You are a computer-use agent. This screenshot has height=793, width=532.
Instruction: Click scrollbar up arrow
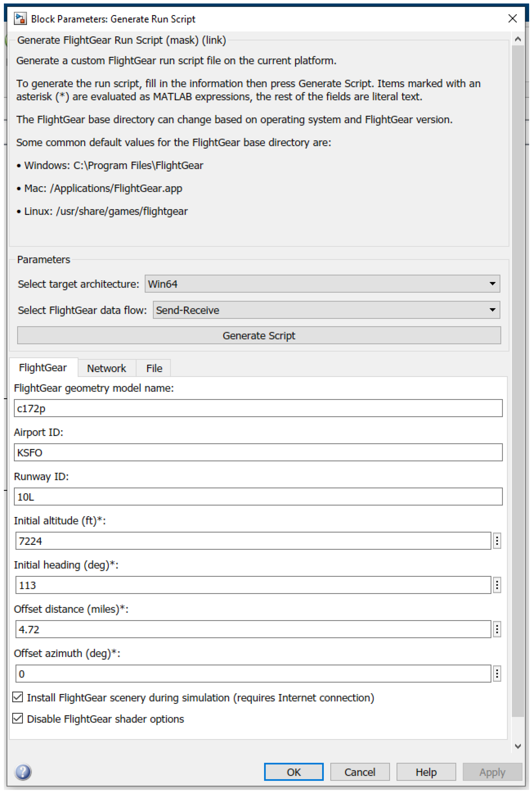517,39
